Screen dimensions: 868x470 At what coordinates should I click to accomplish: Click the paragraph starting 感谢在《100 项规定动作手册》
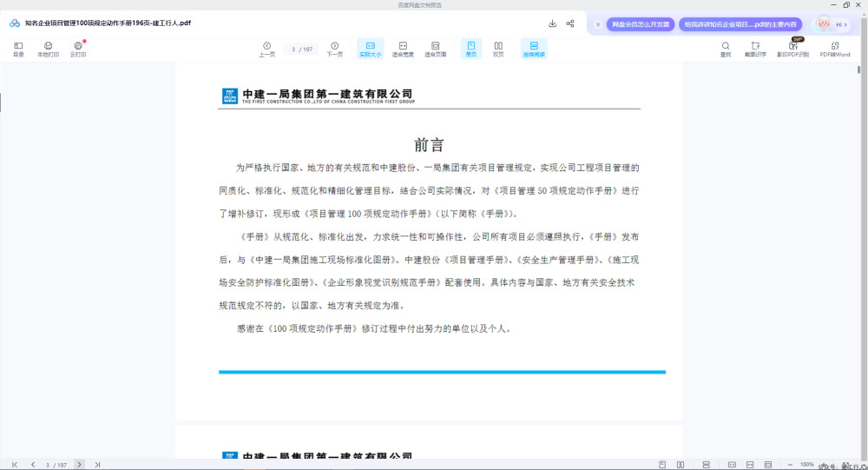373,328
